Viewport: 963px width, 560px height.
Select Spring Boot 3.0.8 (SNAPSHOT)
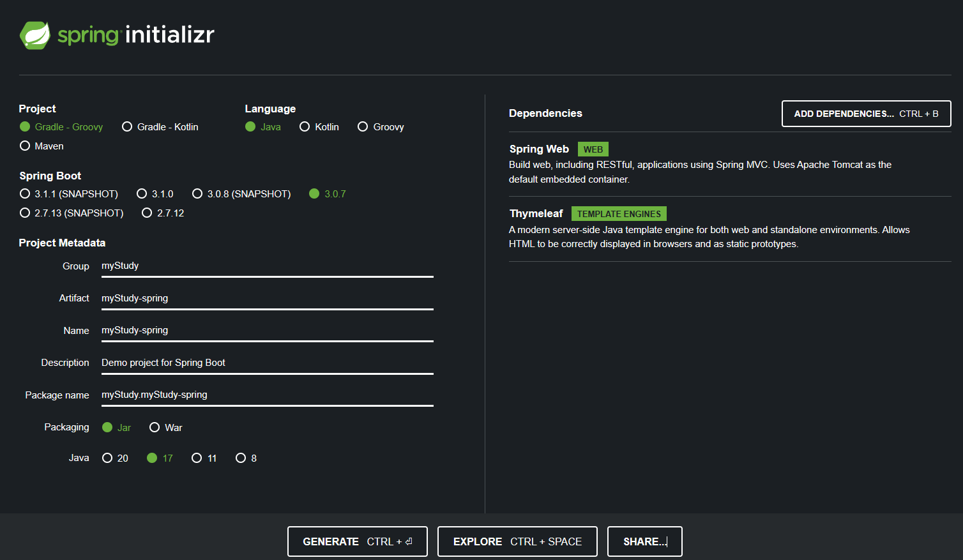click(x=241, y=194)
